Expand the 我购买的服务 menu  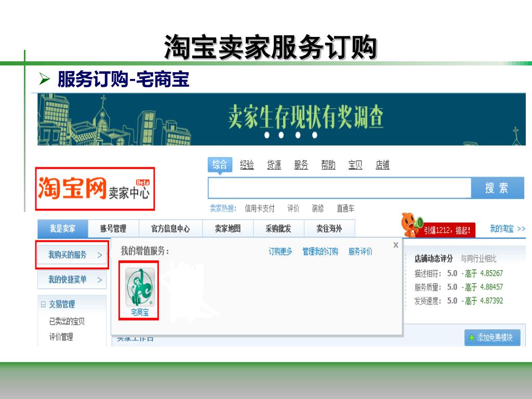[72, 255]
